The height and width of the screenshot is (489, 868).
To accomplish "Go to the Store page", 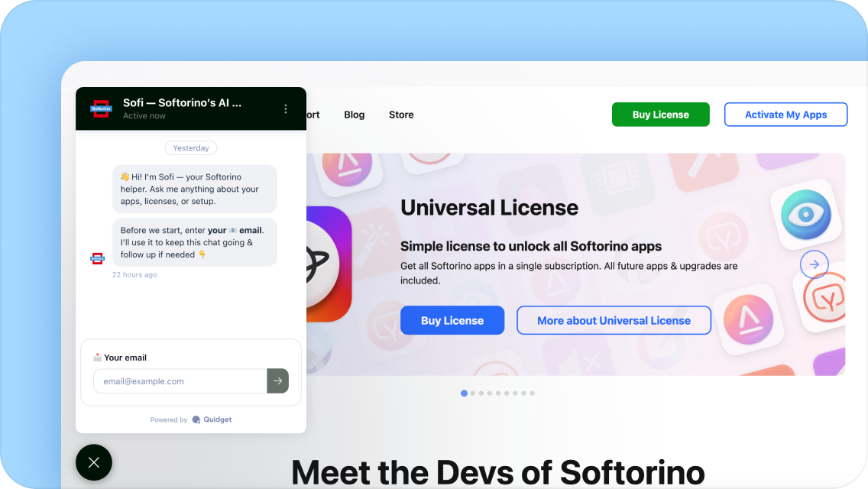I will [401, 115].
